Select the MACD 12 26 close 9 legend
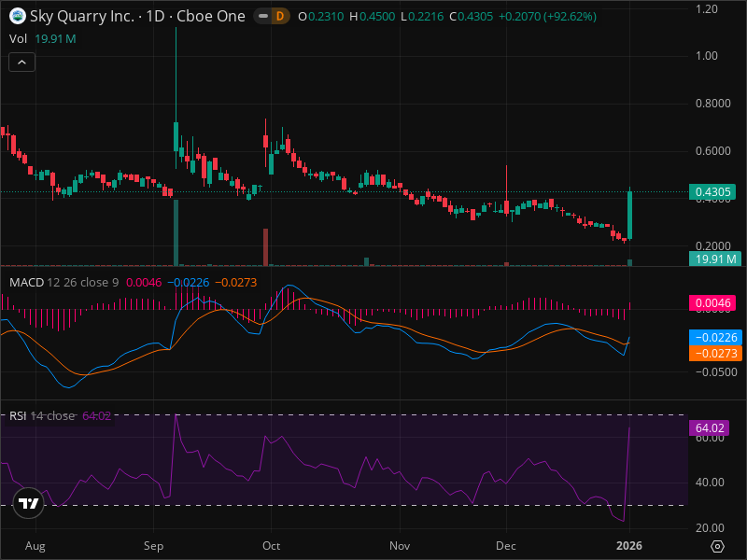 pos(63,283)
